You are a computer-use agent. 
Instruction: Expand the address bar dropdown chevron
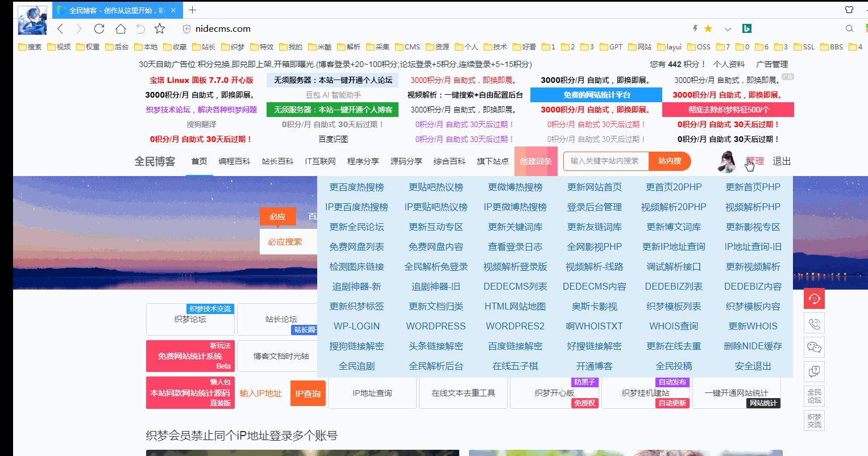[x=728, y=29]
